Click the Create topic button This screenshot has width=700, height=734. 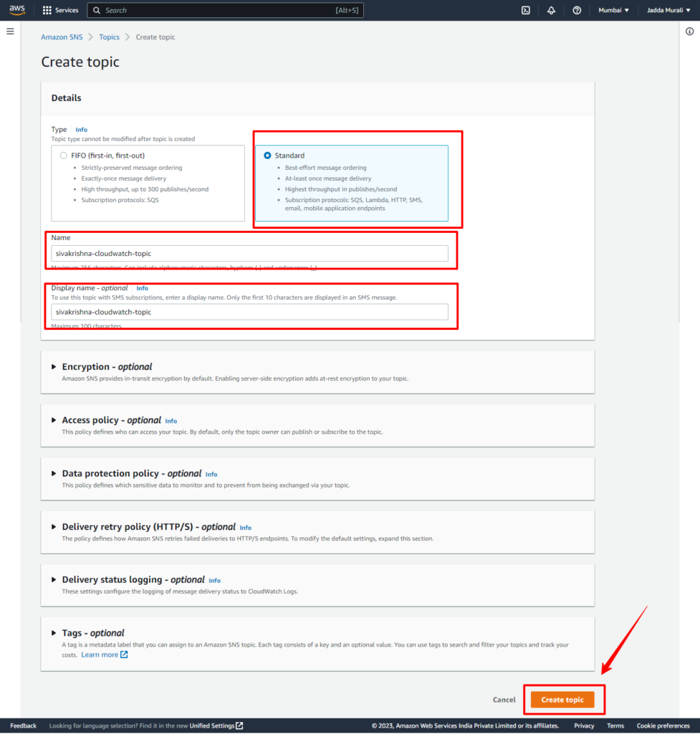562,700
